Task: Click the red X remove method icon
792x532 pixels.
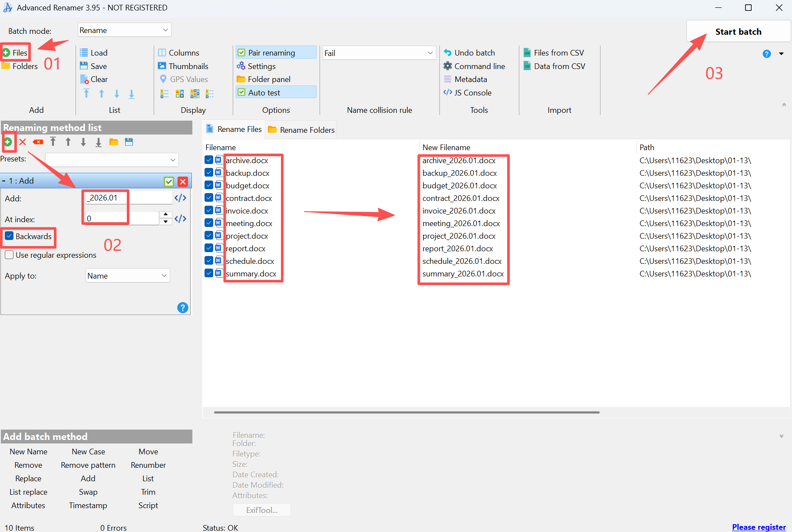Action: [x=23, y=142]
